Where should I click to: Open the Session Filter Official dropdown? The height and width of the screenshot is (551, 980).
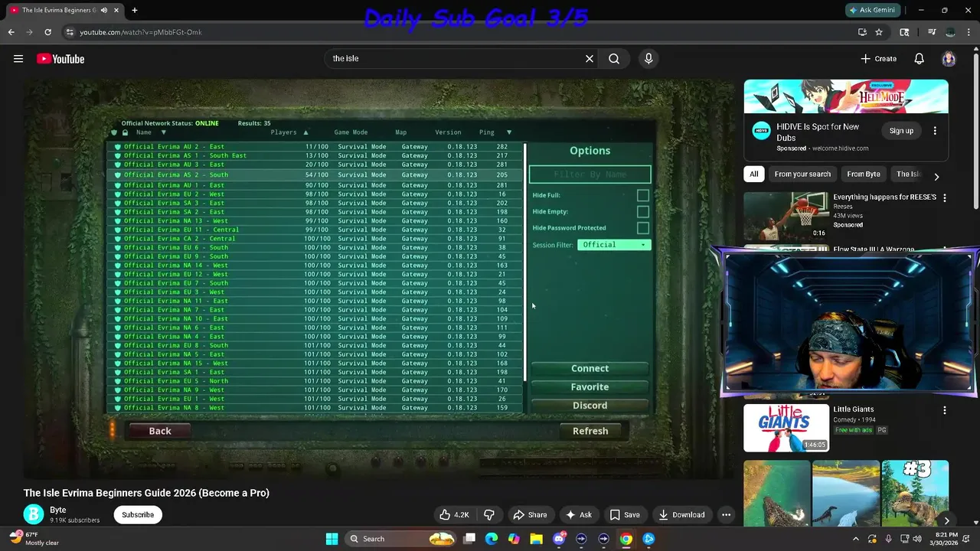tap(614, 245)
